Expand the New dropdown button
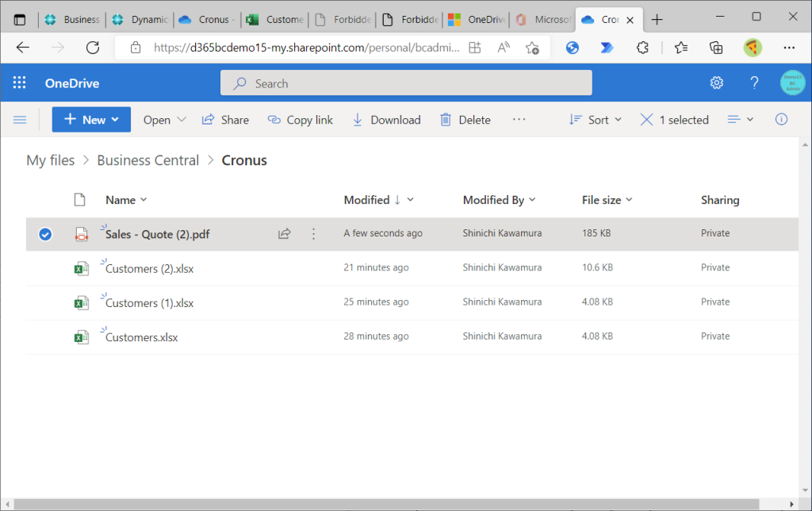The width and height of the screenshot is (812, 511). [91, 120]
